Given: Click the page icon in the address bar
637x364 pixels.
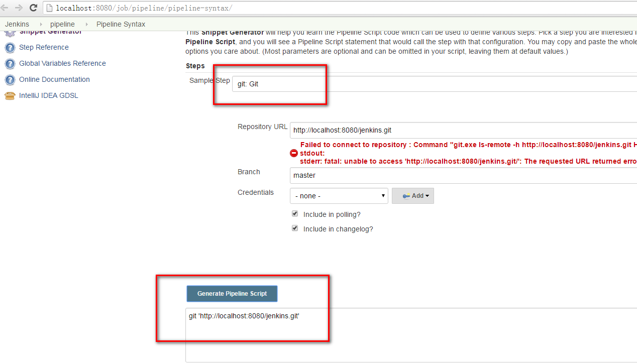Looking at the screenshot, I should coord(50,8).
